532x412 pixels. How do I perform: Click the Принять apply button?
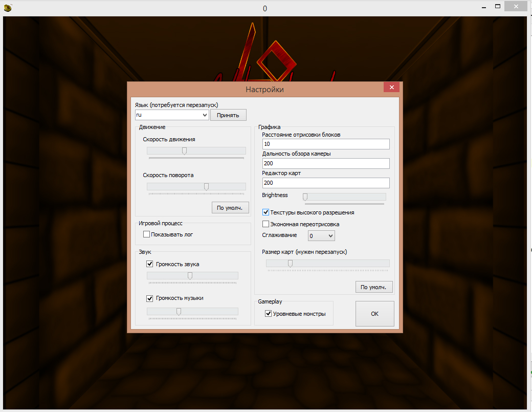(228, 115)
